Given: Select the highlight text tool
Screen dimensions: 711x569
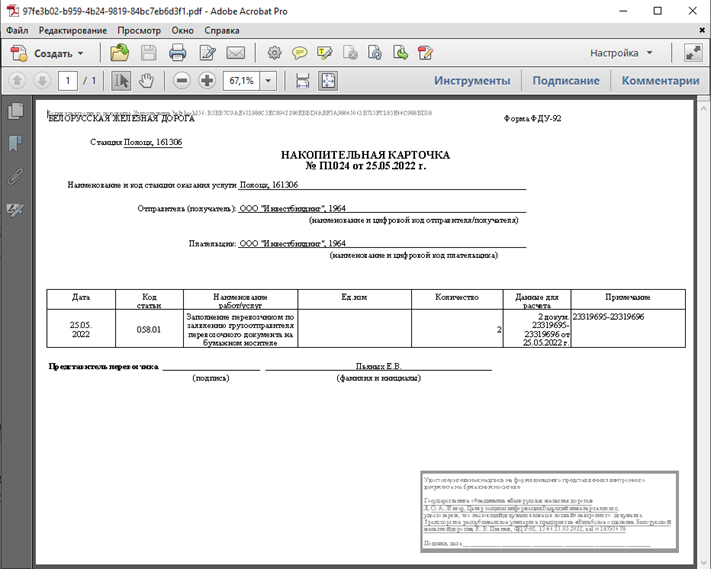Looking at the screenshot, I should click(325, 53).
